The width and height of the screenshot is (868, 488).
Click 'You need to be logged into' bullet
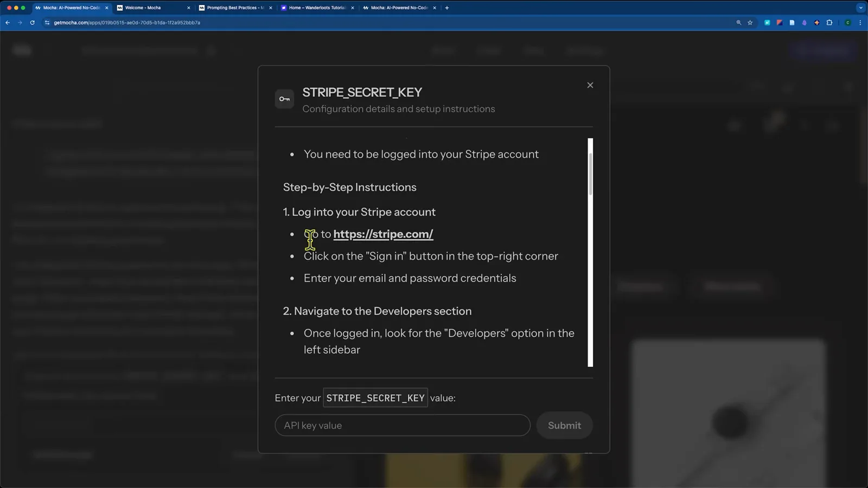(421, 154)
